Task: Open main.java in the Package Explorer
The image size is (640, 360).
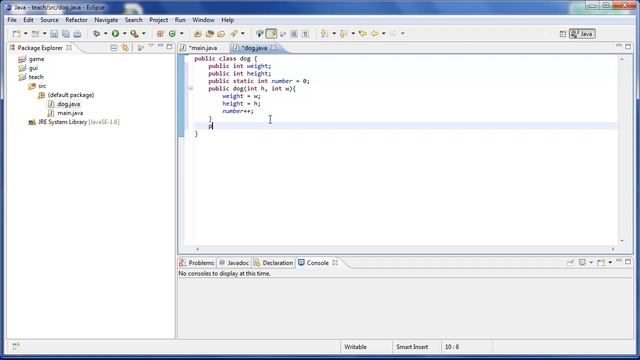Action: [x=70, y=113]
